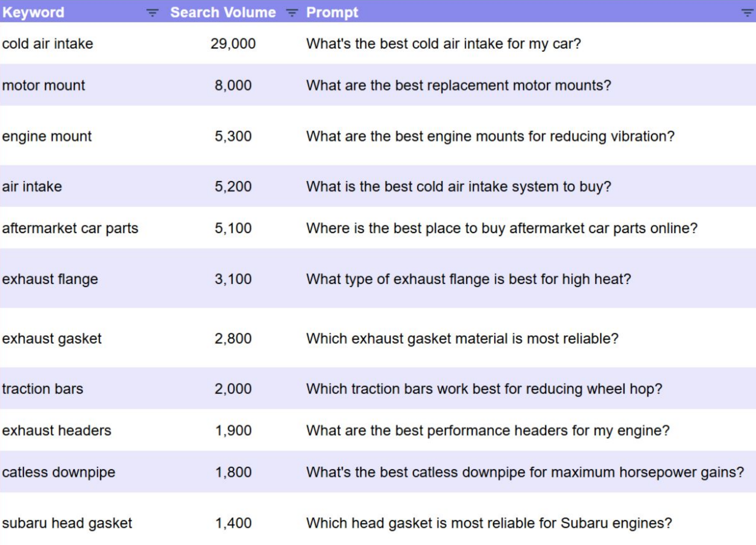Screen dimensions: 756x545
Task: Select exhaust gasket material prompt cell
Action: 462,338
